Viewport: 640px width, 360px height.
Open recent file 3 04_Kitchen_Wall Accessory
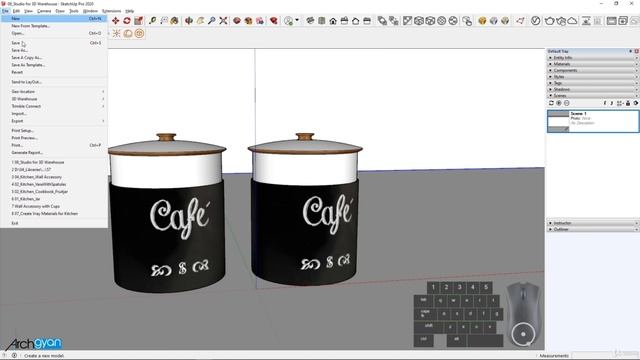coord(54,177)
